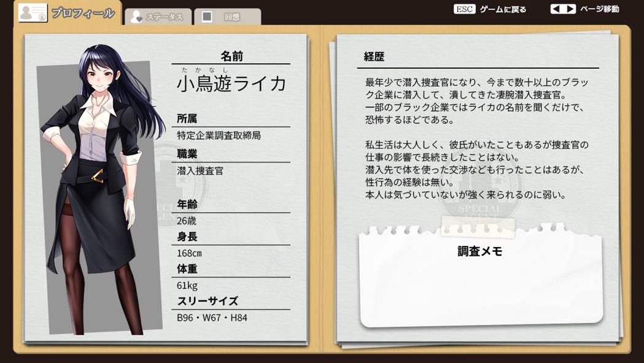The height and width of the screenshot is (363, 644).
Task: Click the character portrait of ライカ
Action: pyautogui.click(x=97, y=190)
